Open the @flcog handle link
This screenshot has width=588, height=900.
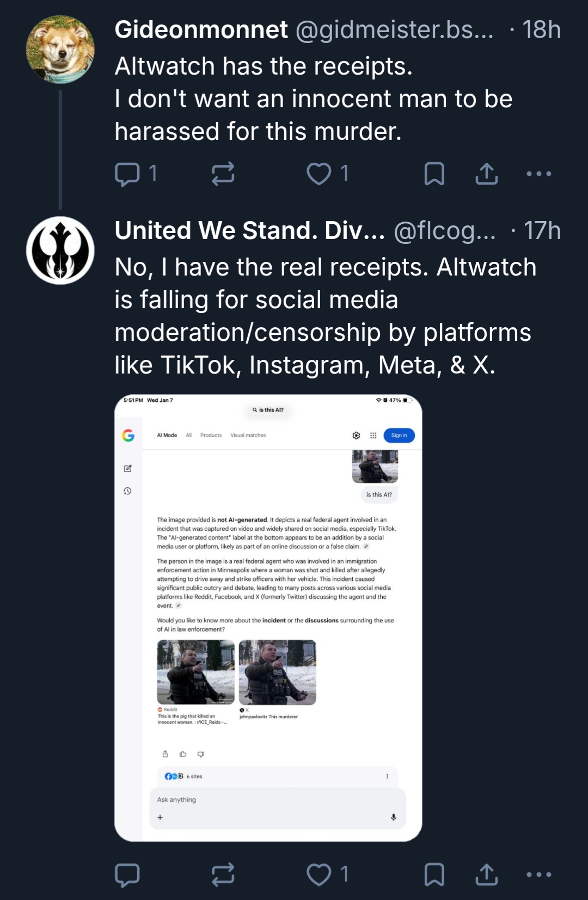coord(444,231)
